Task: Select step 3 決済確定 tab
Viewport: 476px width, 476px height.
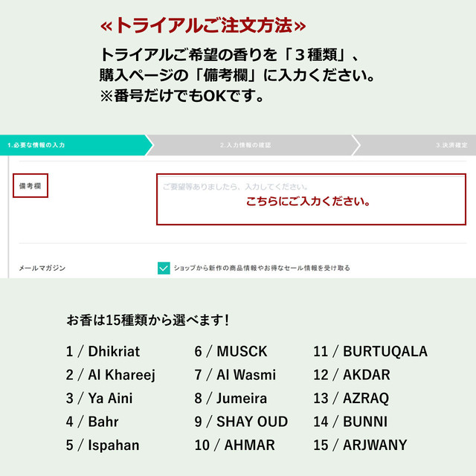Action: coord(416,145)
